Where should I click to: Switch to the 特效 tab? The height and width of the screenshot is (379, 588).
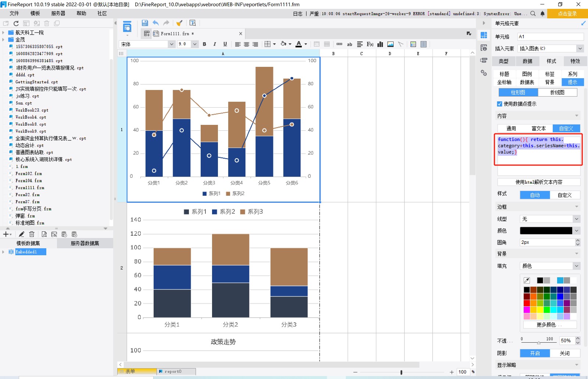pyautogui.click(x=575, y=61)
